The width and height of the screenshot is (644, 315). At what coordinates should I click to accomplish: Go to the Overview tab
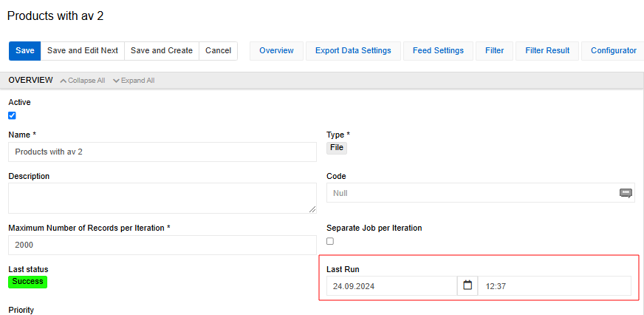[x=276, y=51]
